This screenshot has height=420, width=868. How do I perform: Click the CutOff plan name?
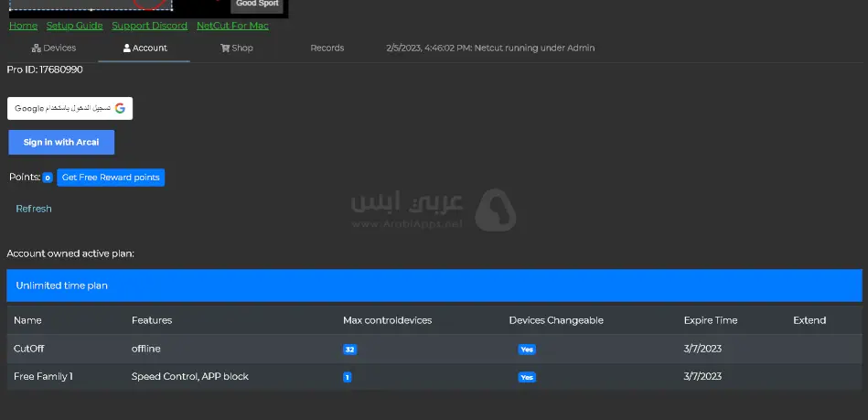[28, 349]
